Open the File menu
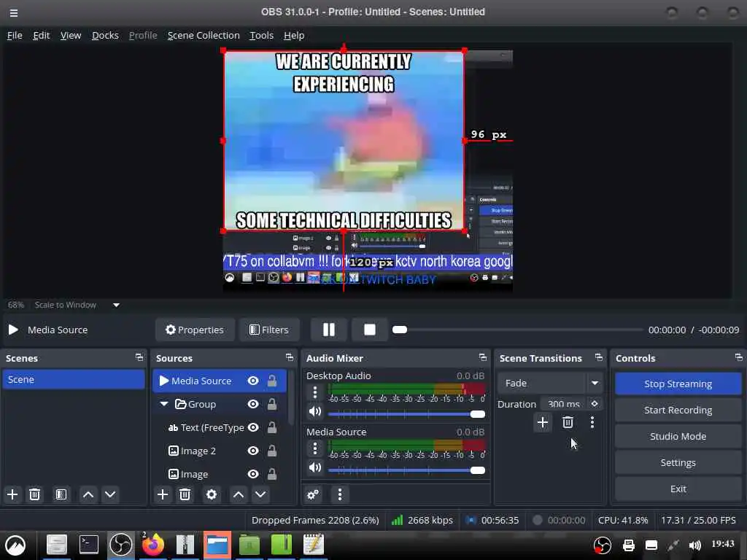The width and height of the screenshot is (747, 560). pyautogui.click(x=15, y=35)
